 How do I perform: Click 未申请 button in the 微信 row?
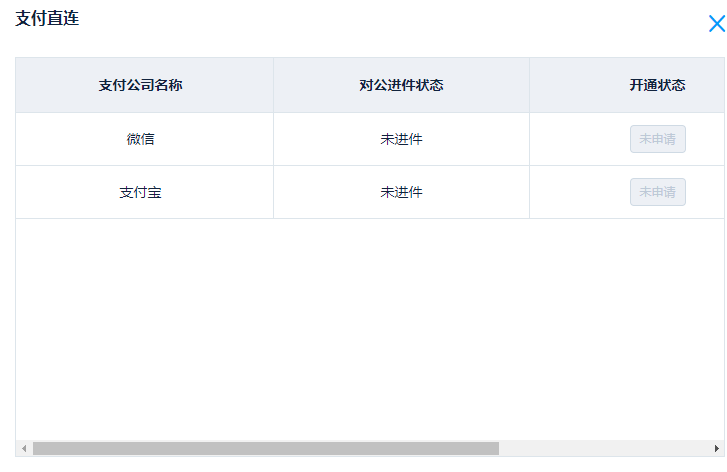click(x=657, y=139)
